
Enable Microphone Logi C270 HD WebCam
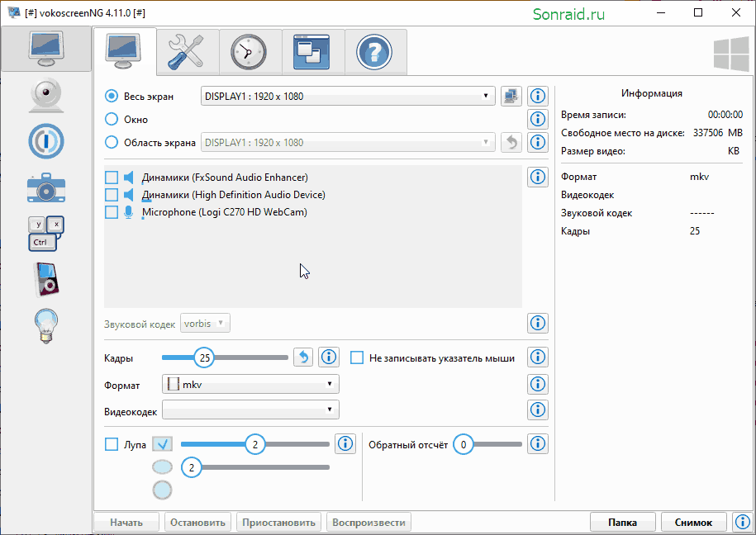coord(112,212)
